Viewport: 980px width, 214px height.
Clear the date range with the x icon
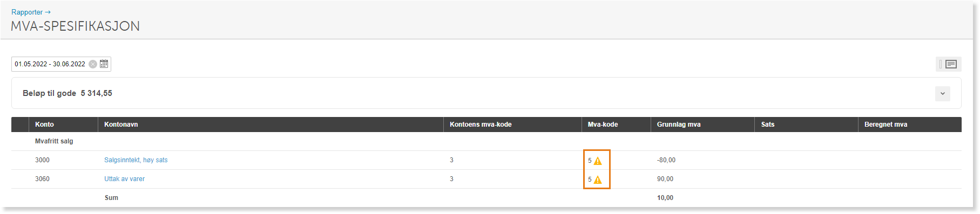coord(93,64)
